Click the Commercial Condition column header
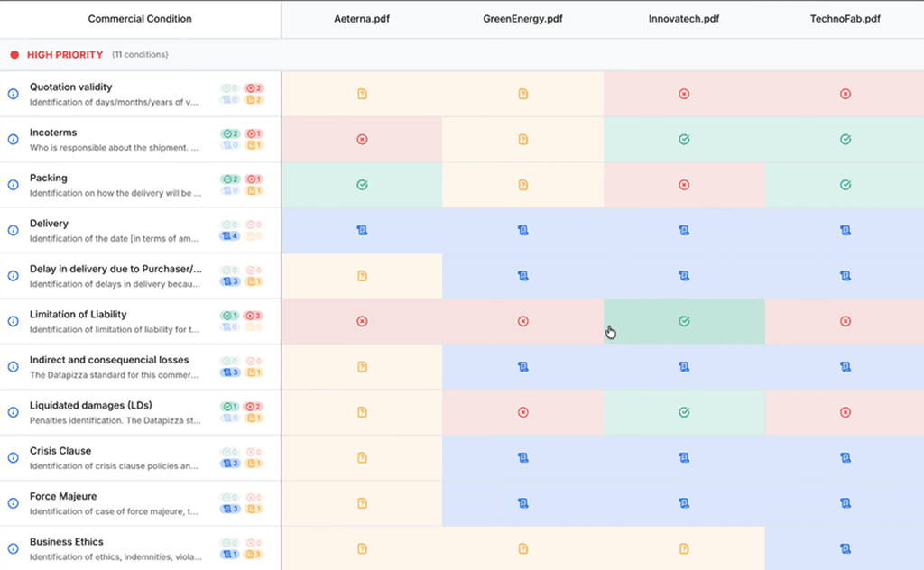924x570 pixels. 140,19
